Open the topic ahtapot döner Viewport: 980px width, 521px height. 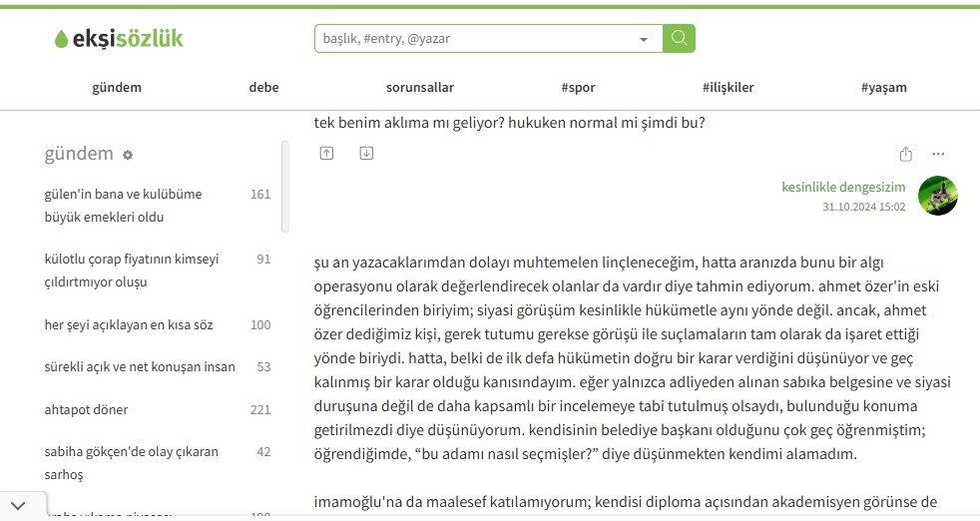coord(87,409)
